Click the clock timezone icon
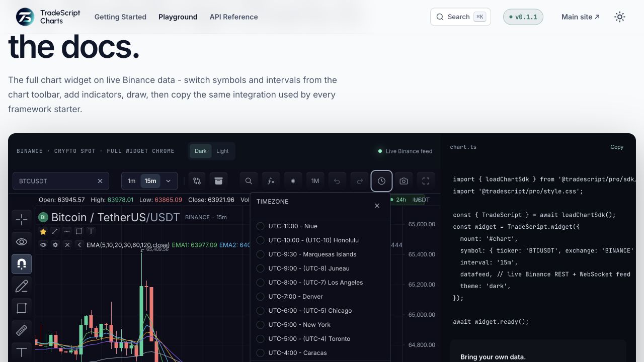Viewport: 644px width, 362px height. [x=381, y=181]
